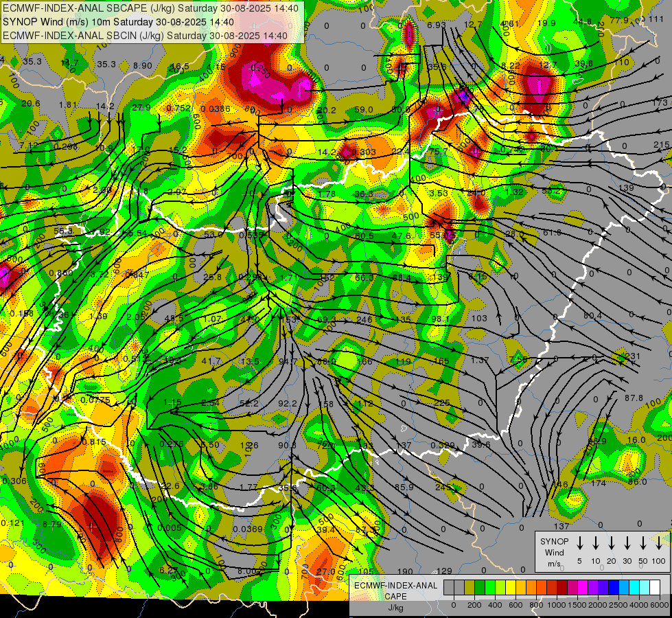Click the map value 7.55
The image size is (672, 618).
click(518, 359)
